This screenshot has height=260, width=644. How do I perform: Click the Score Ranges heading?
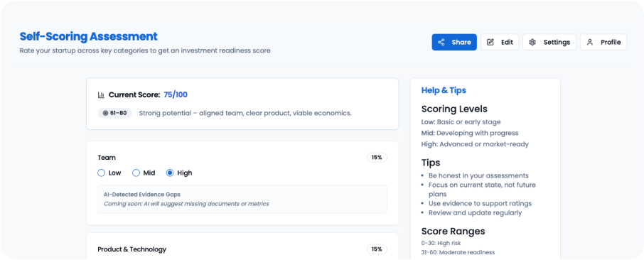click(453, 232)
